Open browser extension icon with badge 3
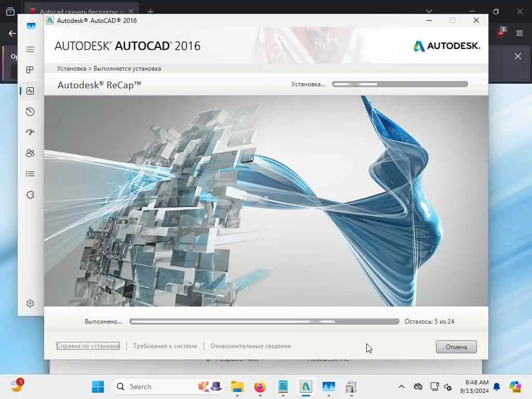 point(501,32)
